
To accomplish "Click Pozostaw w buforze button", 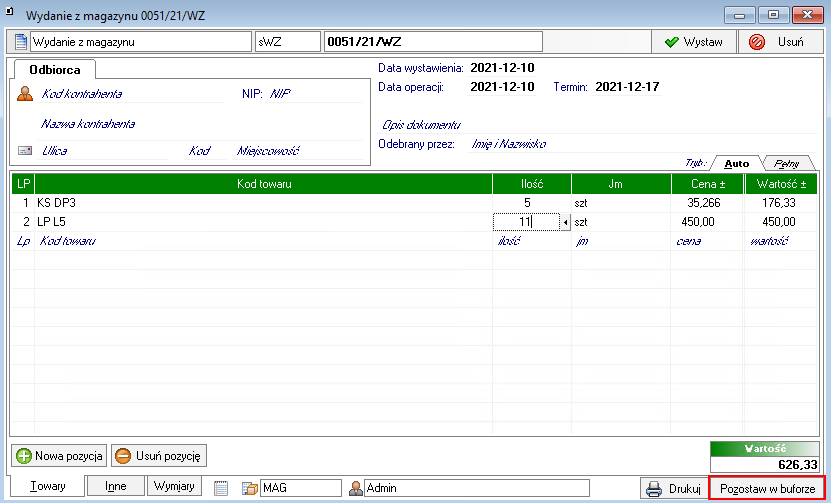I will tap(767, 488).
